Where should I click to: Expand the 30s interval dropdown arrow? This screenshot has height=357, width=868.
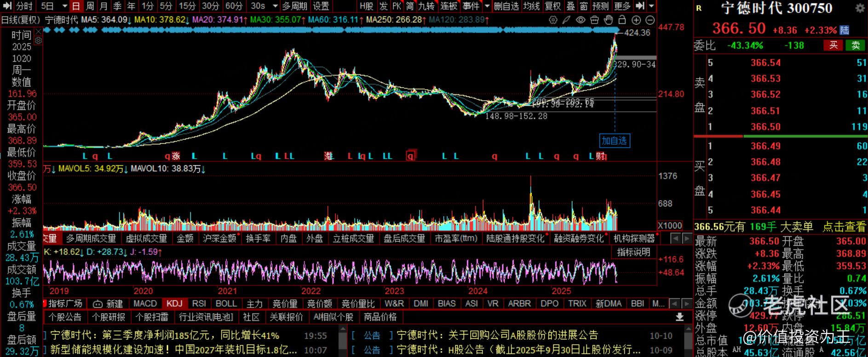[275, 6]
